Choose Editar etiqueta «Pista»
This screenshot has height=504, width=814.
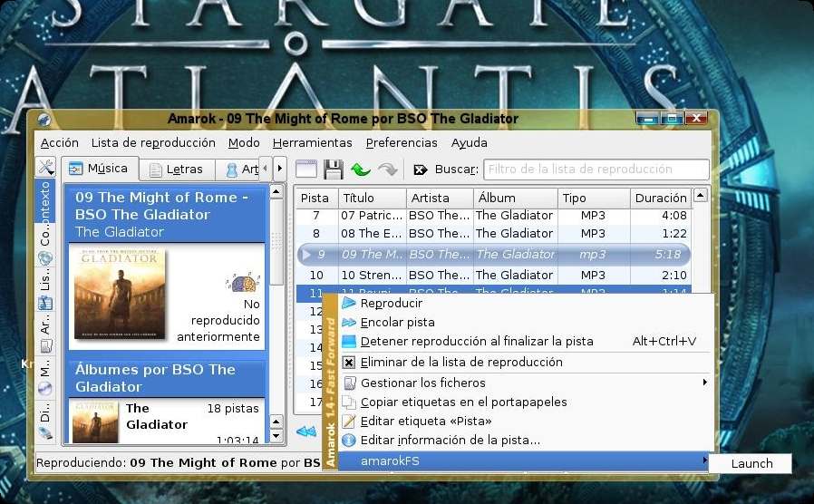coord(524,421)
